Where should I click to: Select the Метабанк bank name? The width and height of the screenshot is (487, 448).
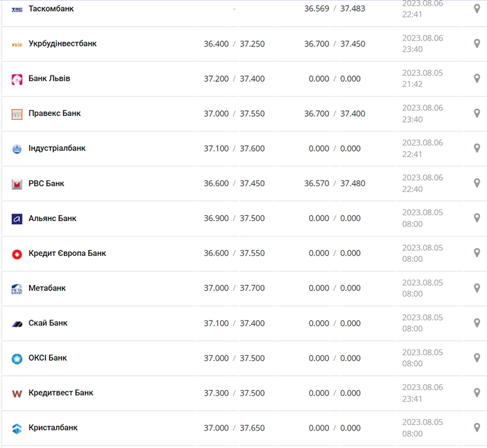[47, 288]
